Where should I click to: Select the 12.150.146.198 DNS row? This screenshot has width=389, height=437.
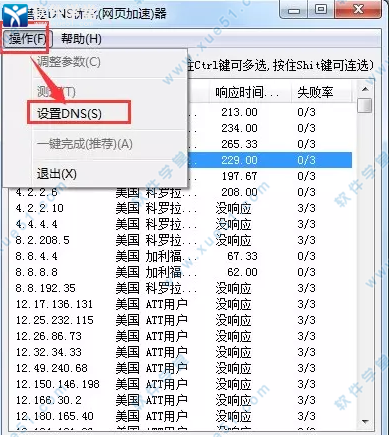(x=180, y=384)
